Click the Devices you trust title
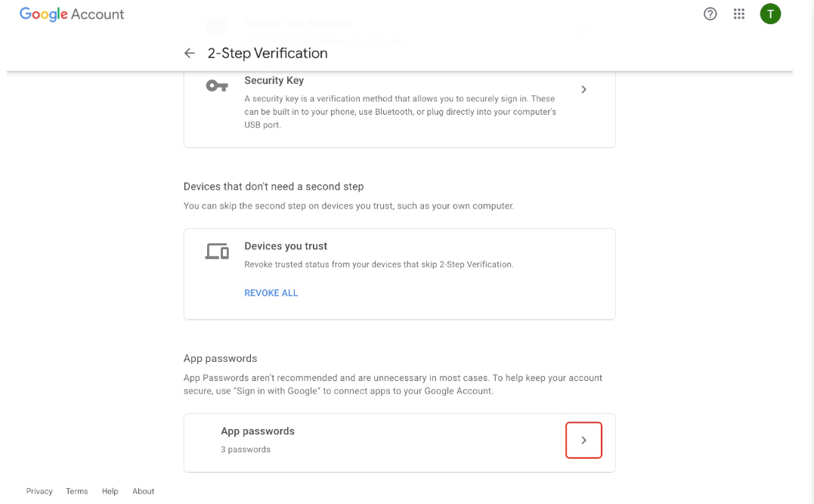 [x=286, y=246]
